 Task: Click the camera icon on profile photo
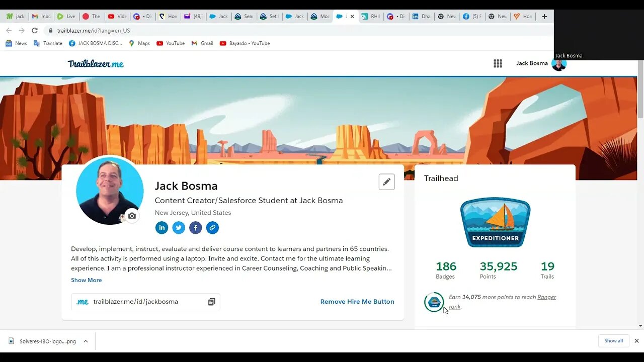tap(132, 216)
